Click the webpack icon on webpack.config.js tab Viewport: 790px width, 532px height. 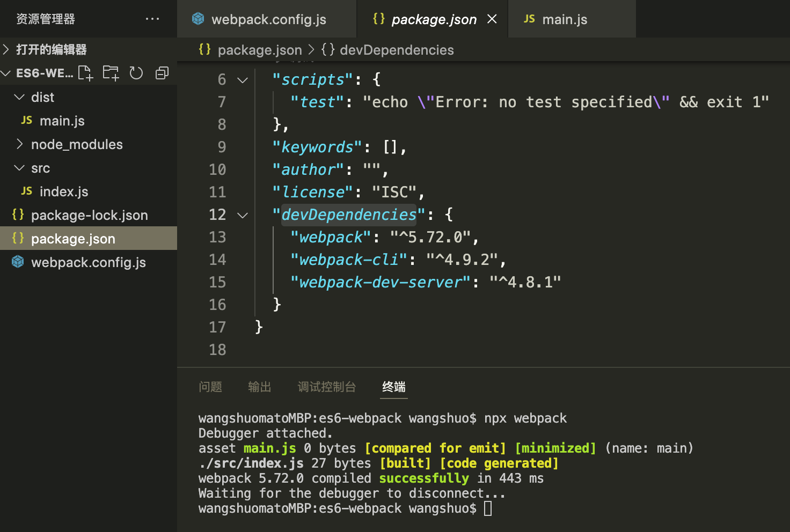[198, 19]
